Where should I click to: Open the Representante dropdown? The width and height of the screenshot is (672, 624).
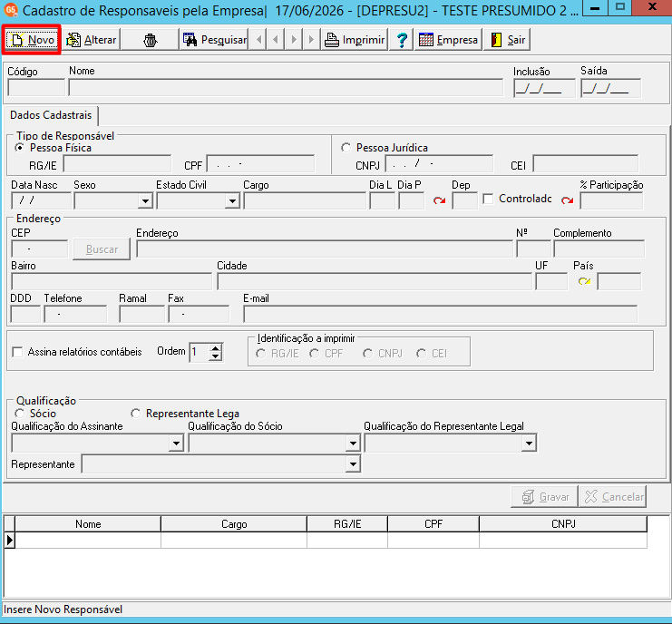point(353,464)
